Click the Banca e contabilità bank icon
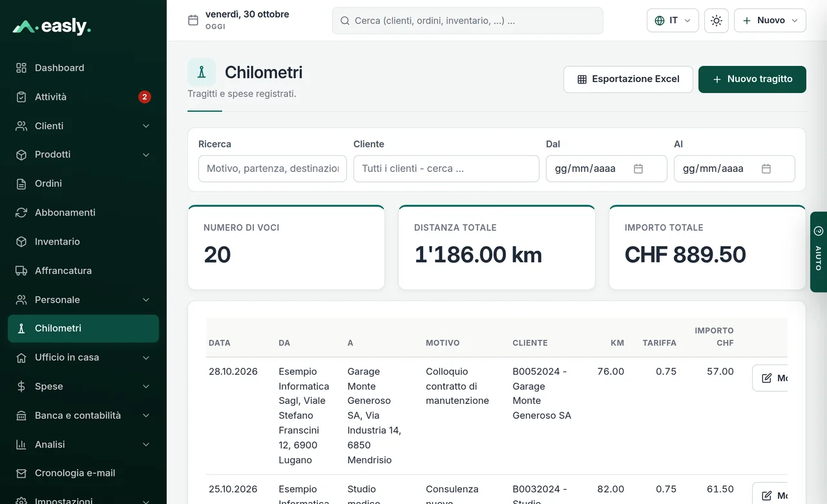827x504 pixels. [21, 415]
